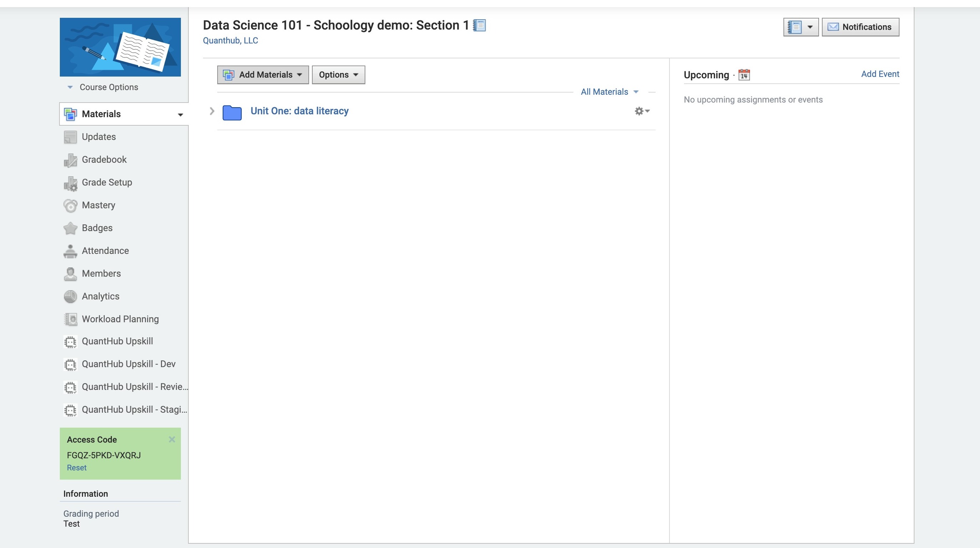The width and height of the screenshot is (980, 548).
Task: Dismiss the Access Code box
Action: click(172, 439)
